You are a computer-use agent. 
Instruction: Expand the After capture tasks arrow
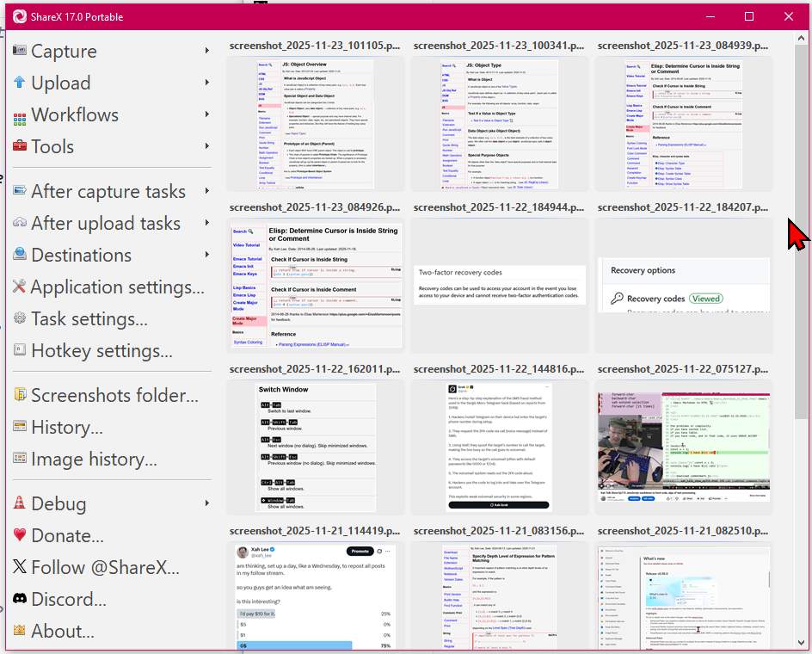coord(207,192)
